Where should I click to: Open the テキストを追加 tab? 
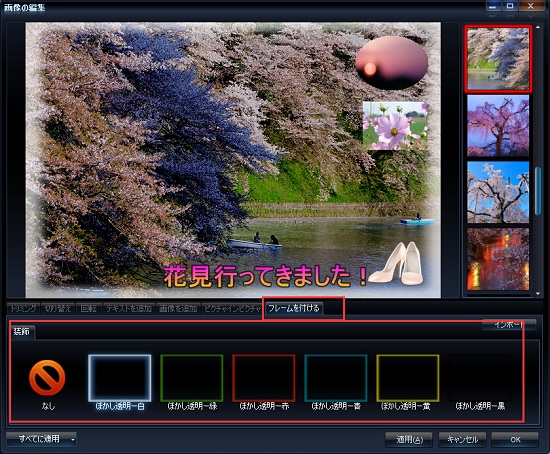click(129, 308)
